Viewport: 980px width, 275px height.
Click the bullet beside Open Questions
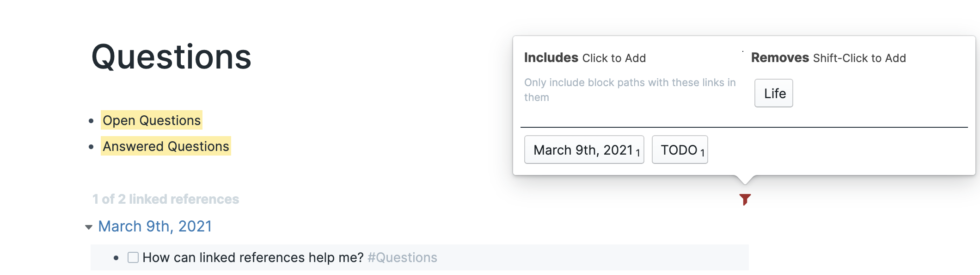click(x=91, y=120)
